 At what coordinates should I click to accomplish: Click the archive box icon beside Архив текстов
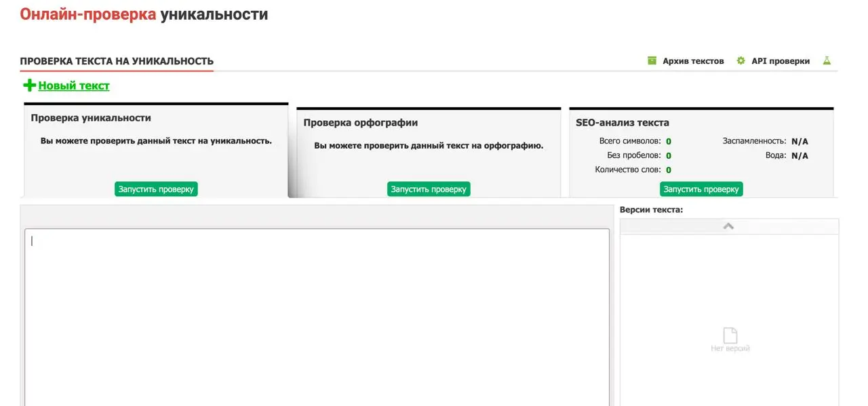pos(652,60)
